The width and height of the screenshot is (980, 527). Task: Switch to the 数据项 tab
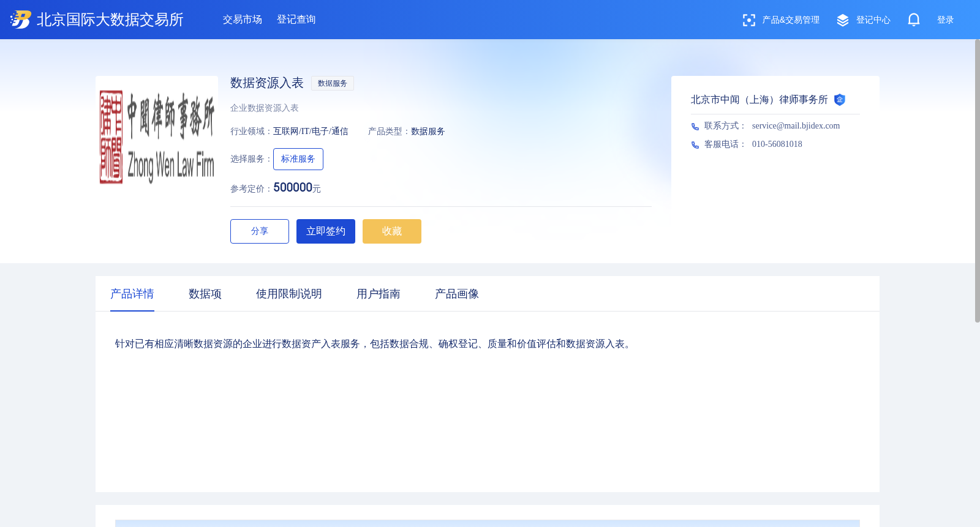205,294
